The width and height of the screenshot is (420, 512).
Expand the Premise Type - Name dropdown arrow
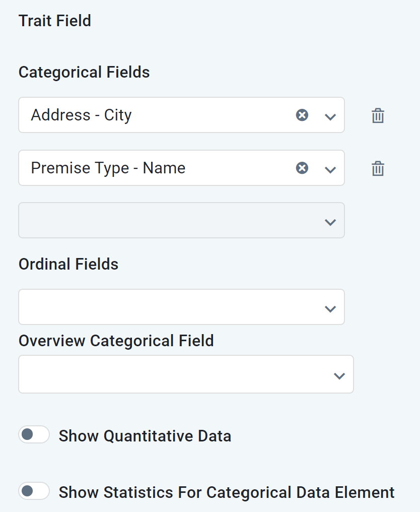(x=330, y=169)
